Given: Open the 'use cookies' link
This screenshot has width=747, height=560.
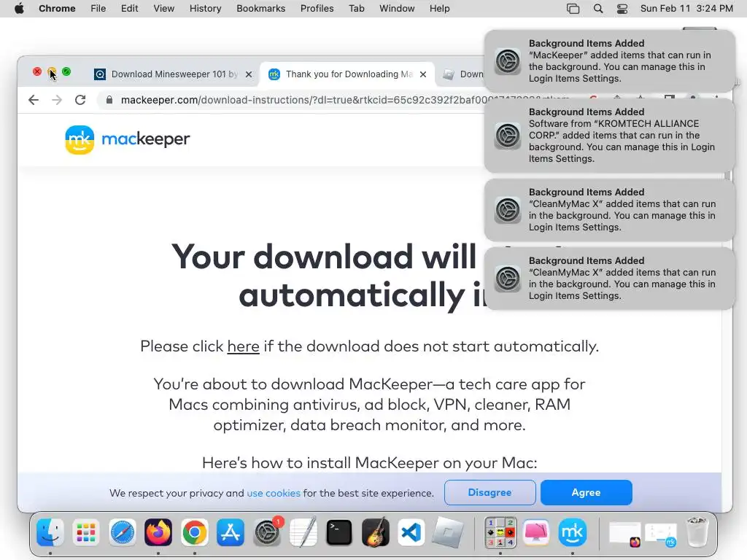Looking at the screenshot, I should coord(274,493).
